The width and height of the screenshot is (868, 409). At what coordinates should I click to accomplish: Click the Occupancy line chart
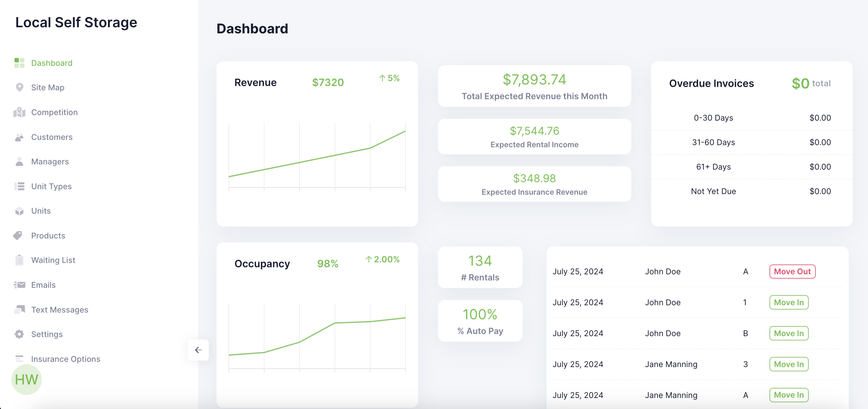pos(317,338)
